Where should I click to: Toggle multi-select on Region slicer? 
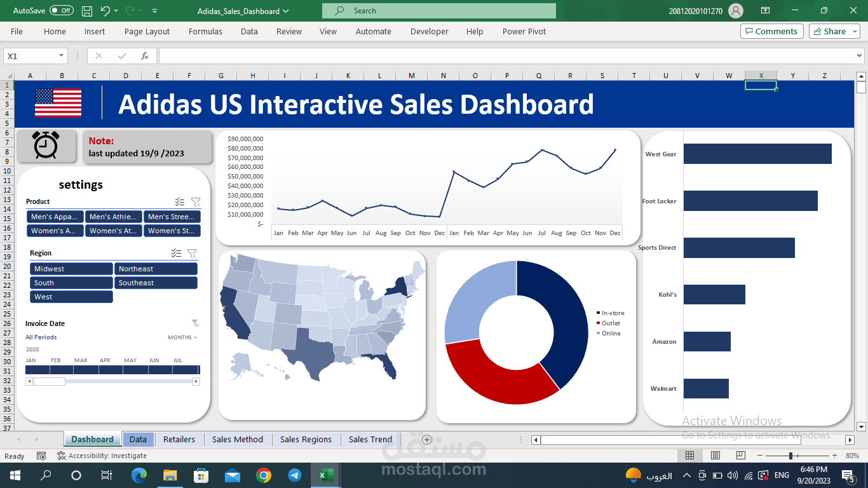[176, 253]
